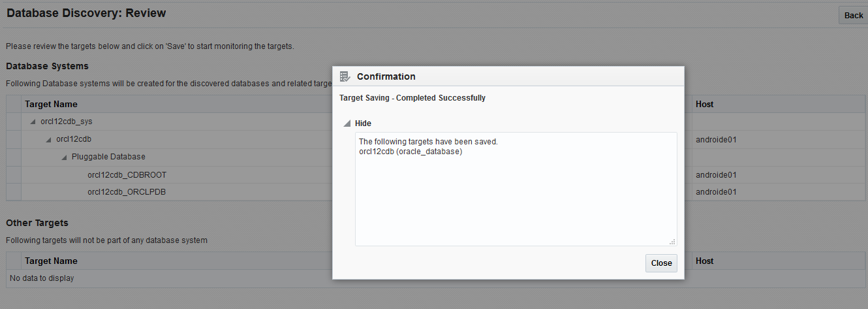The width and height of the screenshot is (868, 309).
Task: Select row handle beside orcl12cdb_sys
Action: (x=14, y=122)
